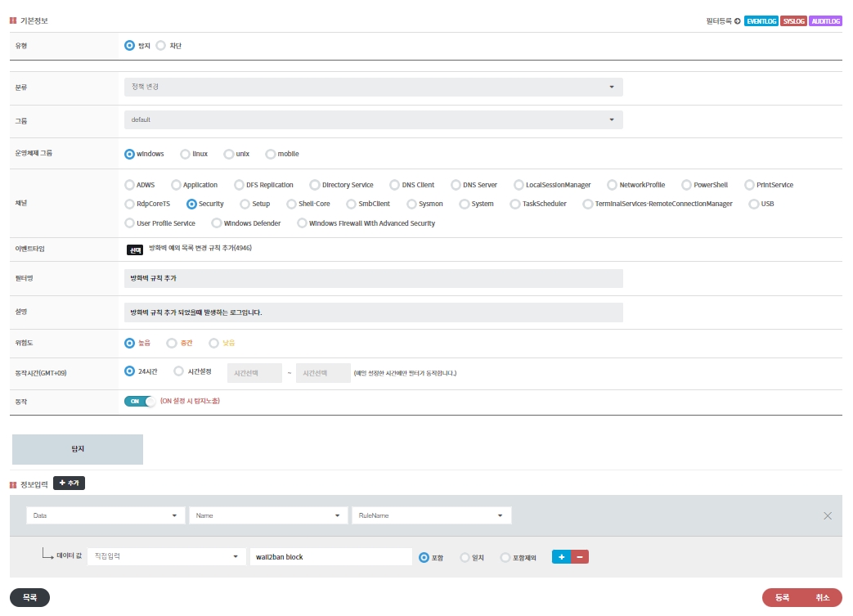Viewport: 853px width, 616px height.
Task: Click the black 선택 event type button
Action: [x=135, y=250]
